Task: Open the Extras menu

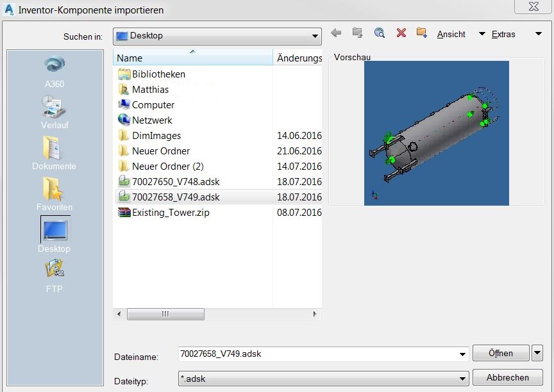Action: tap(503, 34)
